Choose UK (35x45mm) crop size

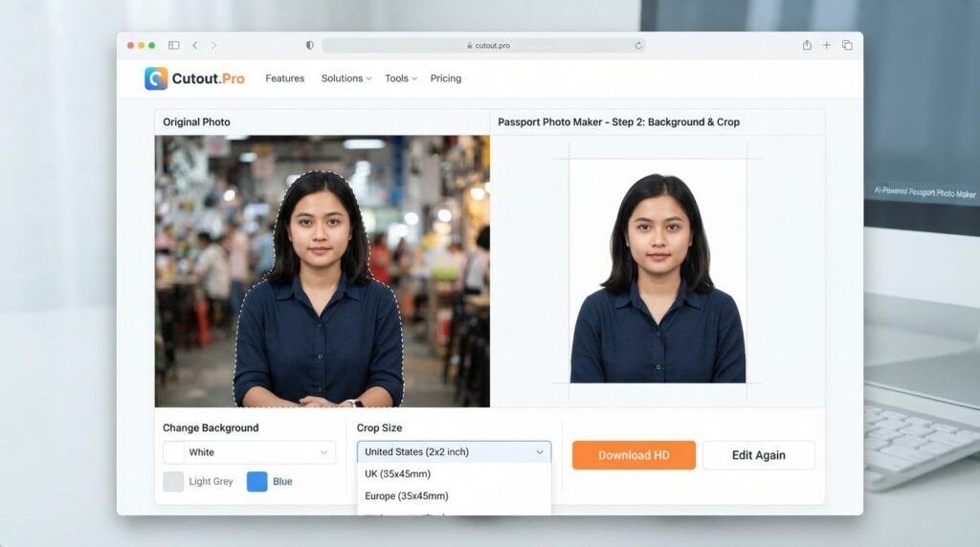[x=454, y=474]
